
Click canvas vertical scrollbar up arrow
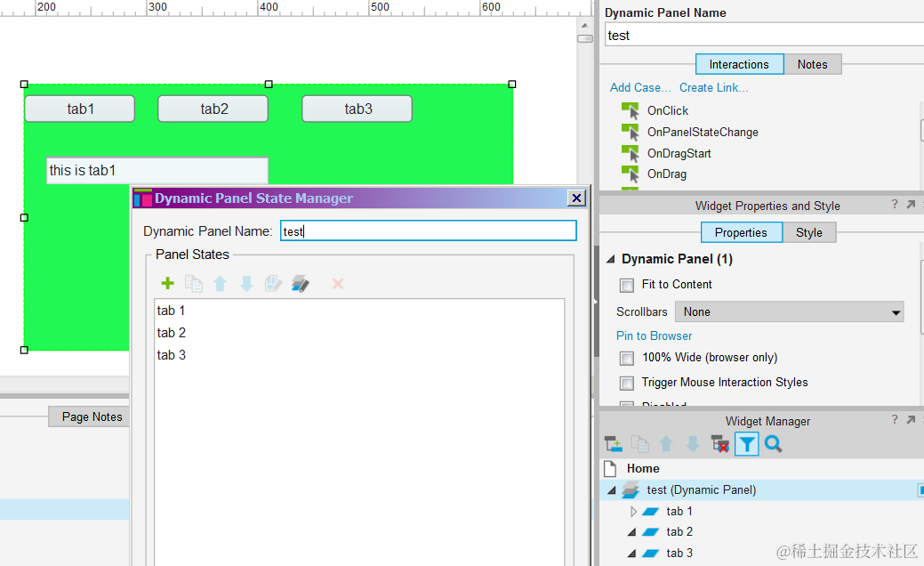[584, 25]
